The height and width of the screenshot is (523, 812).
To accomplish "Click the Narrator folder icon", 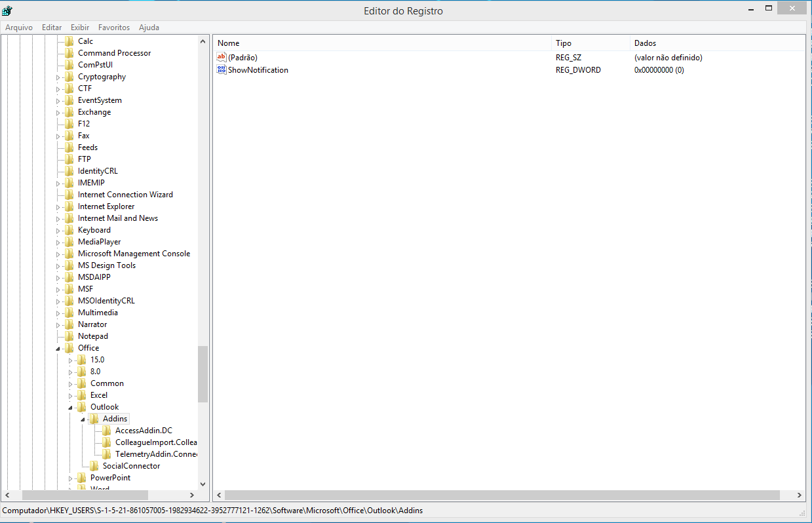I will (x=69, y=324).
